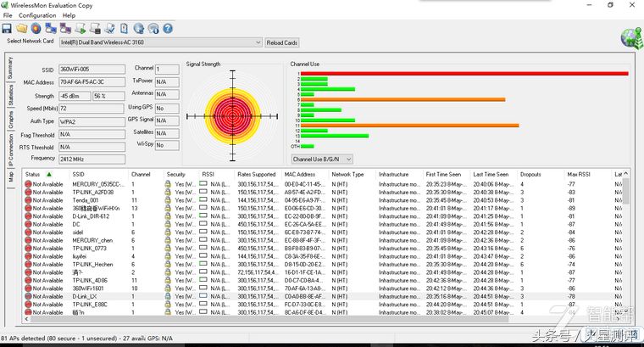
Task: Click the info balloon toolbar icon
Action: coord(153,28)
